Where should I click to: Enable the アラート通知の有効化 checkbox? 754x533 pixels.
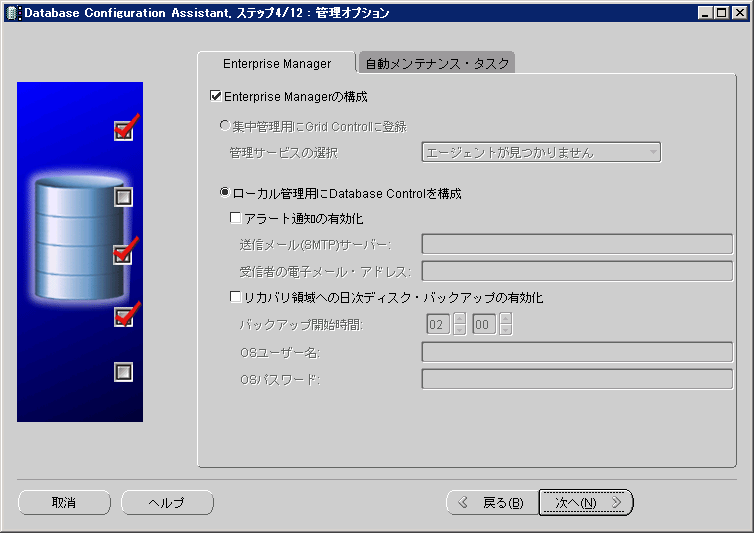click(x=236, y=218)
